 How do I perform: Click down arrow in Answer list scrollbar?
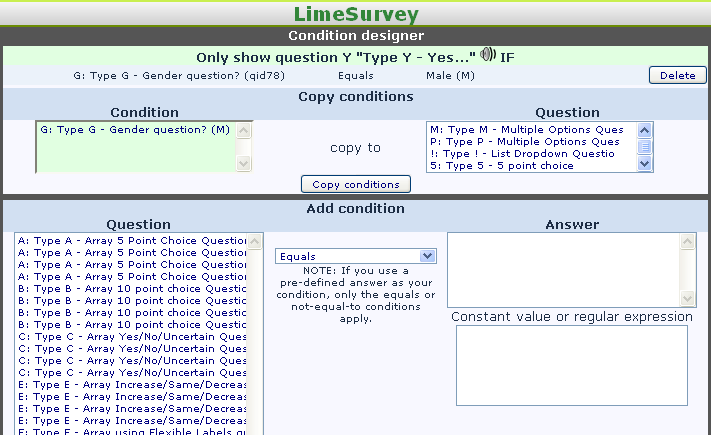(x=688, y=298)
